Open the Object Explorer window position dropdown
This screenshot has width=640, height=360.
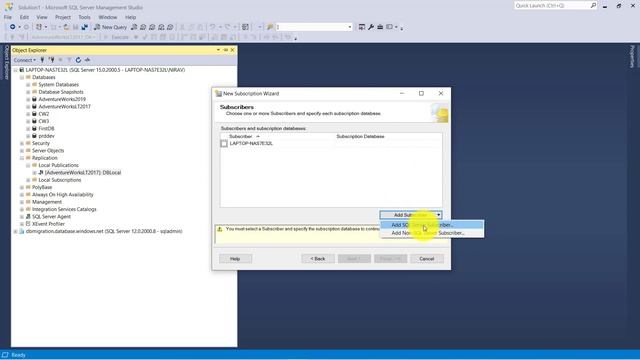tap(218, 50)
